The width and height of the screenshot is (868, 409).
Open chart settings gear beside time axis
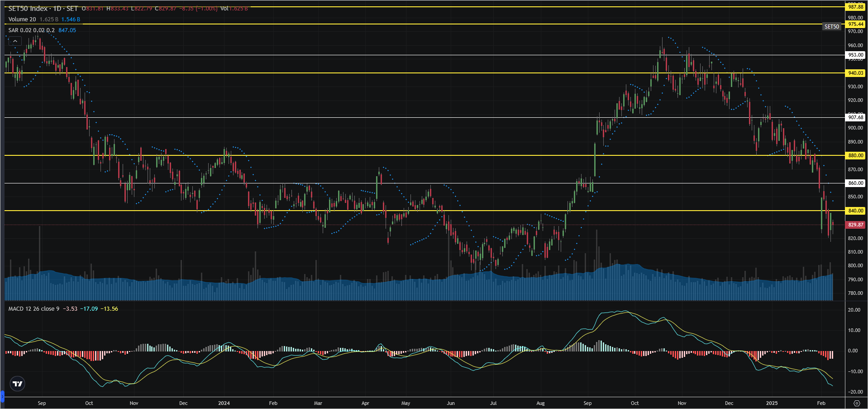(x=857, y=403)
